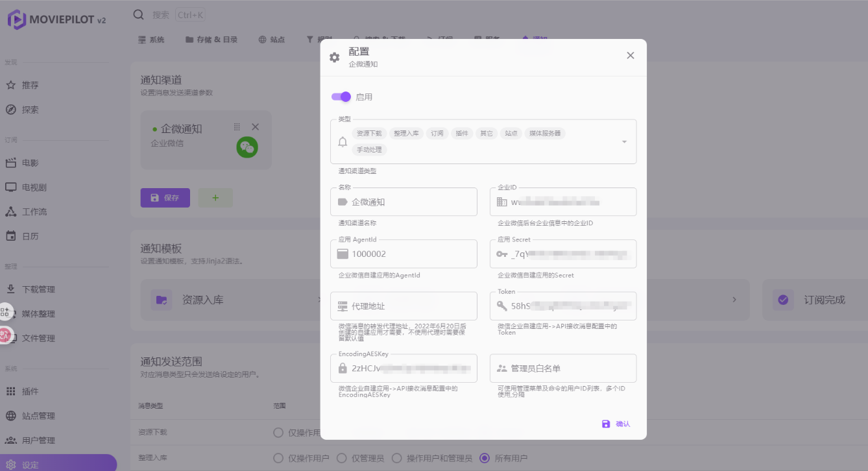Click the server icon in 代理地址 field

[x=343, y=306]
